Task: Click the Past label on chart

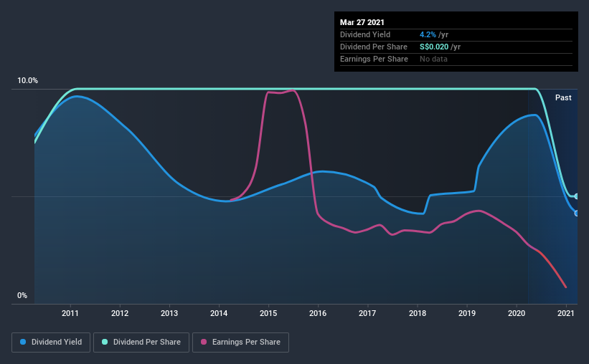Action: 563,97
